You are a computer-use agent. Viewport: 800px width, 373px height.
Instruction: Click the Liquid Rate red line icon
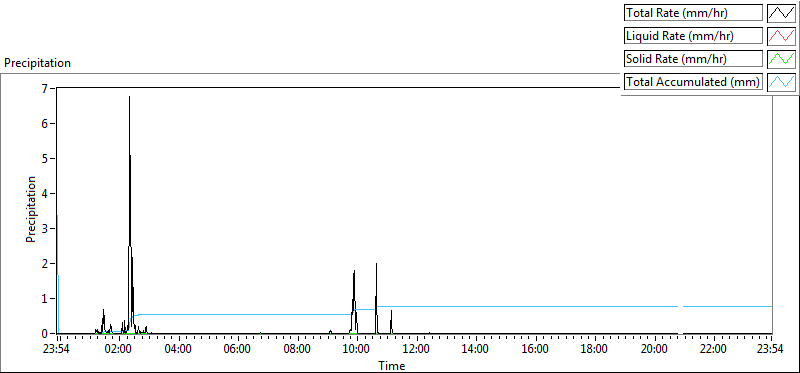(782, 36)
